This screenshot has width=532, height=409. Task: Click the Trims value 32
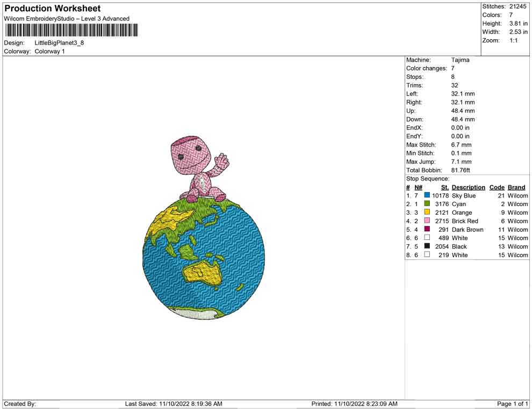455,85
